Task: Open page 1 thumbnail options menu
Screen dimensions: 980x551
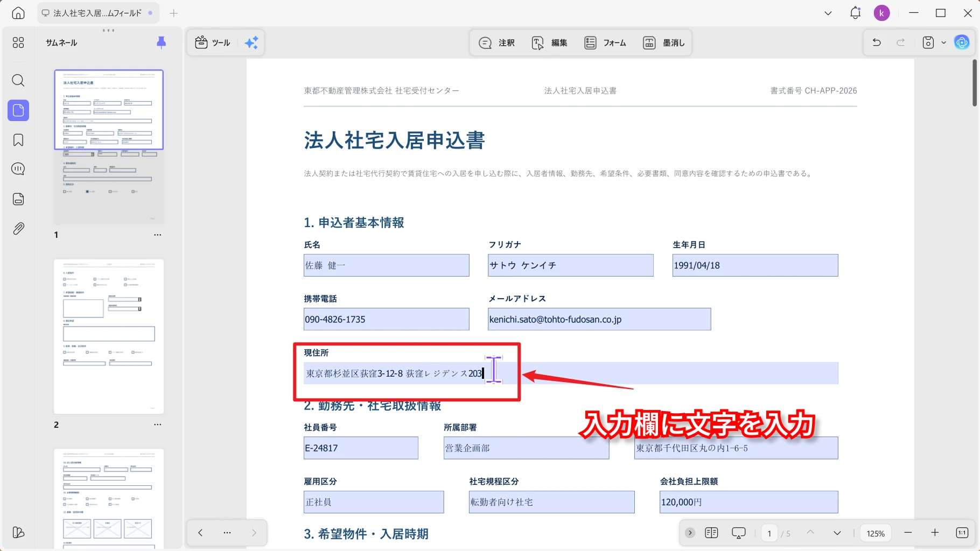Action: pos(157,235)
